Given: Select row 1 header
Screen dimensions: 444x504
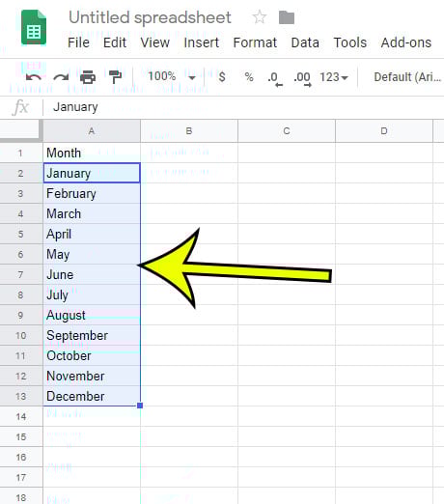Looking at the screenshot, I should click(x=21, y=153).
